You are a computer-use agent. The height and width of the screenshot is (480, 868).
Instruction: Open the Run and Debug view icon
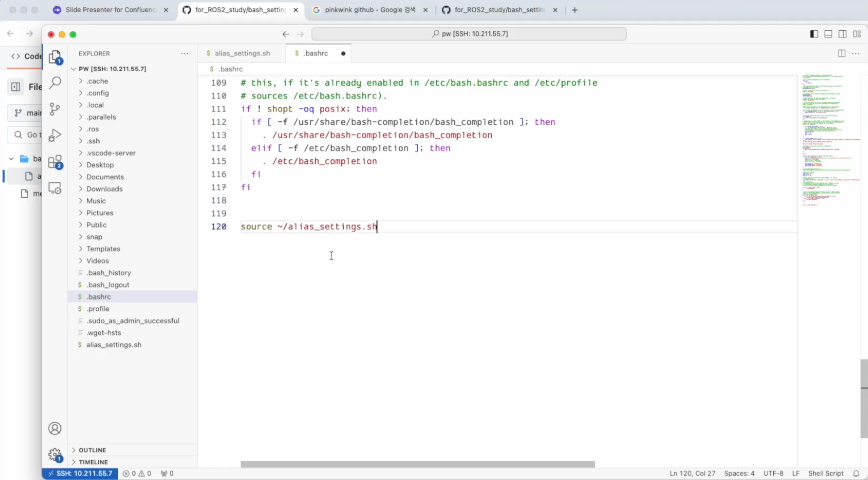pyautogui.click(x=55, y=135)
